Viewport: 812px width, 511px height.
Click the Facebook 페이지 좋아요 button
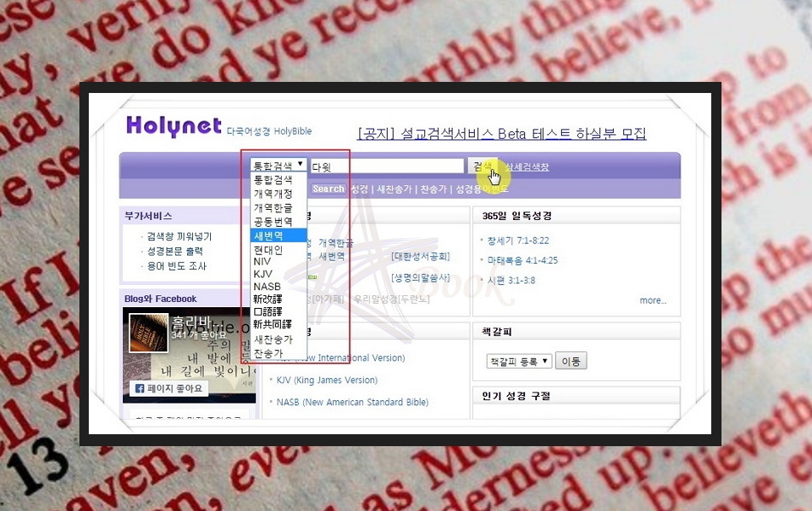(169, 388)
